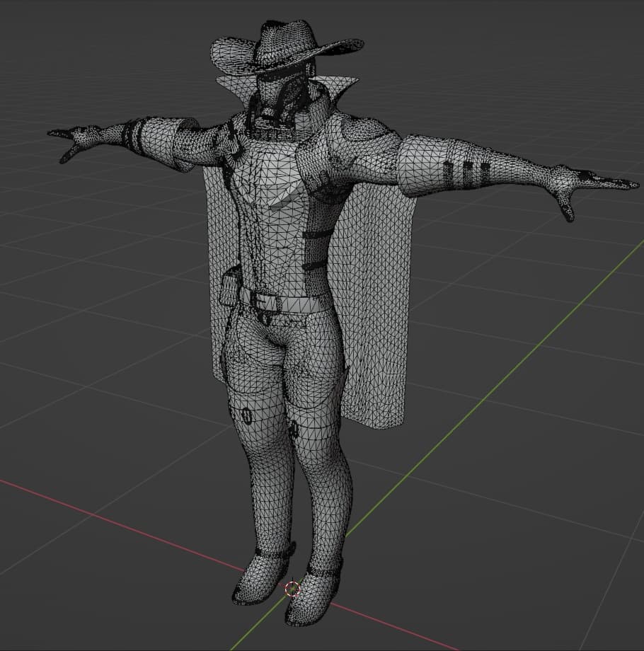This screenshot has width=644, height=651.
Task: Click the belt buckle on the character's waist
Action: [x=269, y=301]
